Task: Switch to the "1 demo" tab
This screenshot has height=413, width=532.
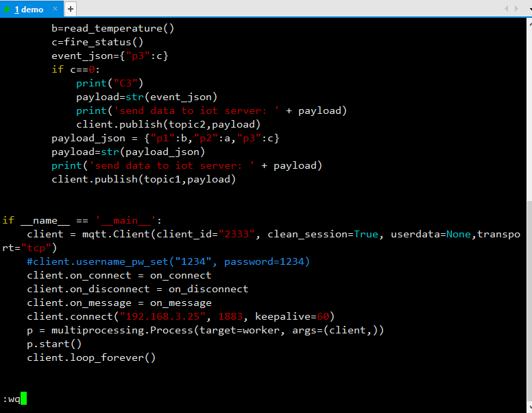Action: pos(29,9)
